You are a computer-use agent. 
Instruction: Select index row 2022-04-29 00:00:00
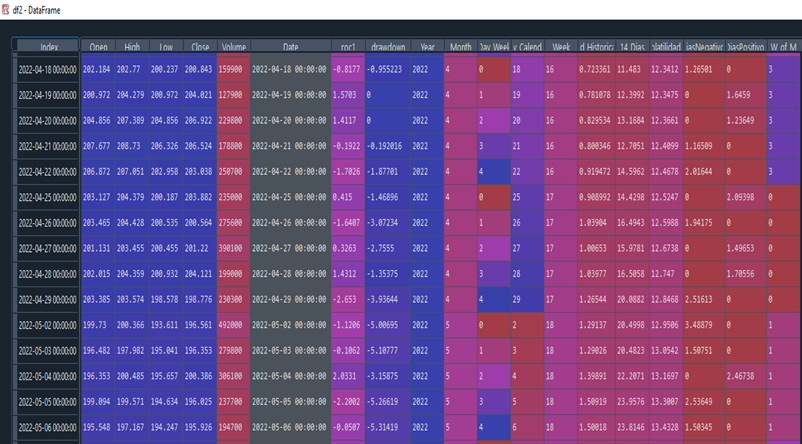click(47, 300)
